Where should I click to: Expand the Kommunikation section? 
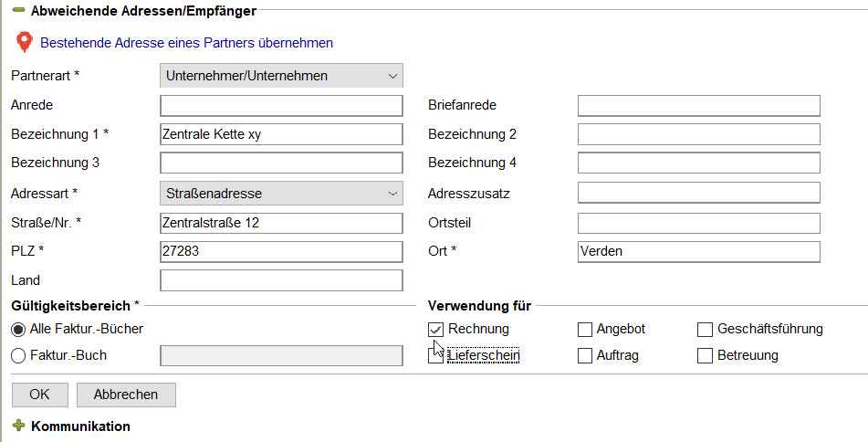(19, 426)
